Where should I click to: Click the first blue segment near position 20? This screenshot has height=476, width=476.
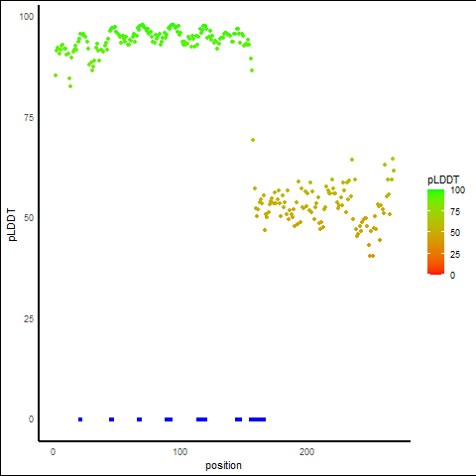(80, 419)
